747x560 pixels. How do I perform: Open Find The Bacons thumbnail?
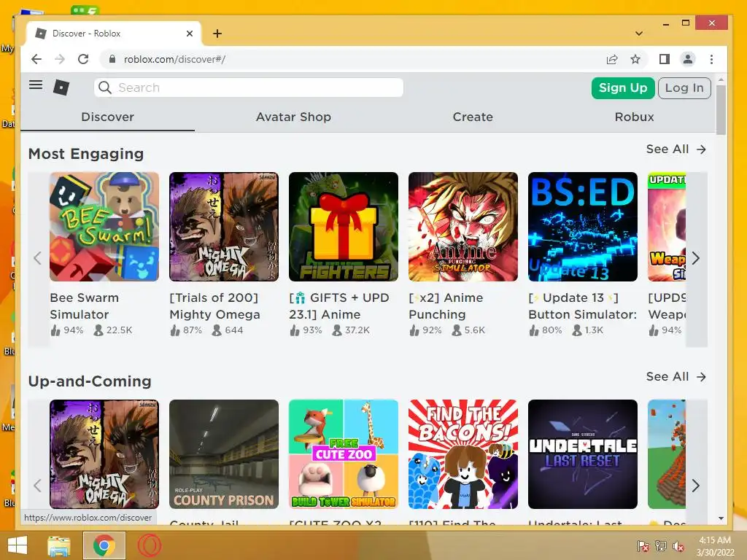pyautogui.click(x=463, y=454)
